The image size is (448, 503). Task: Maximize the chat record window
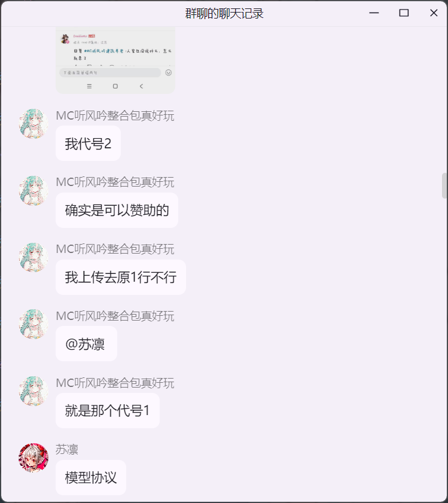click(404, 13)
